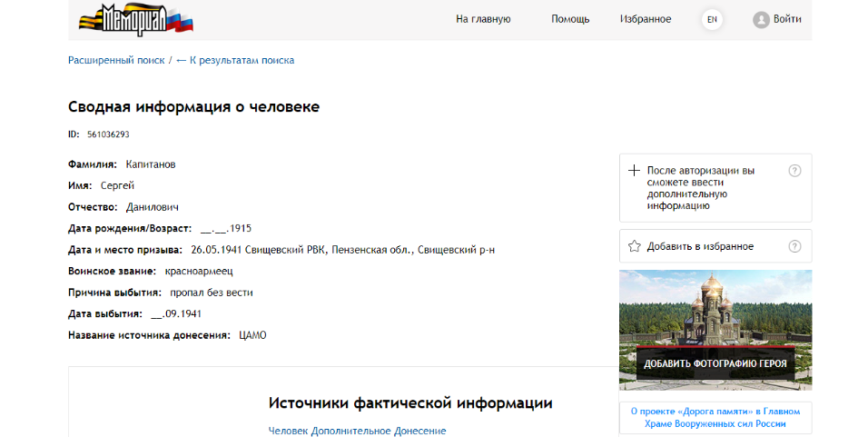Viewport: 868px width, 437px height.
Task: Click Войти to log in
Action: [787, 19]
